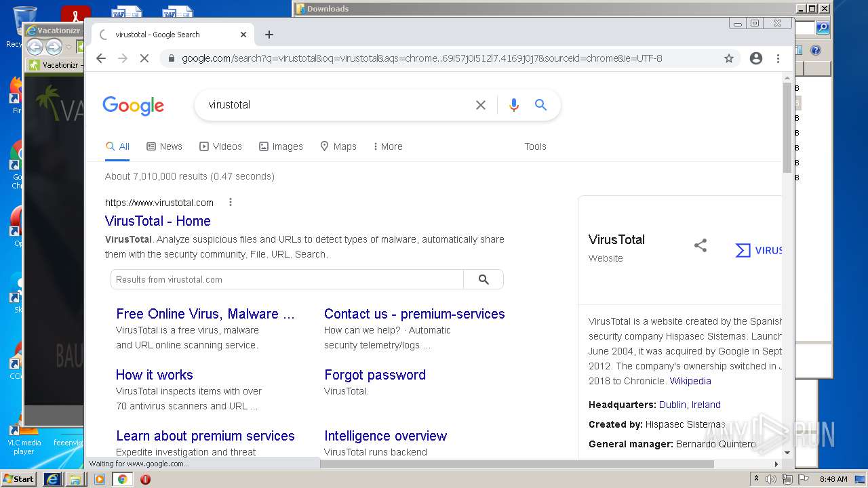Click the vertical page scrollbar thumb
Screen dimensions: 868x488
coord(787,127)
